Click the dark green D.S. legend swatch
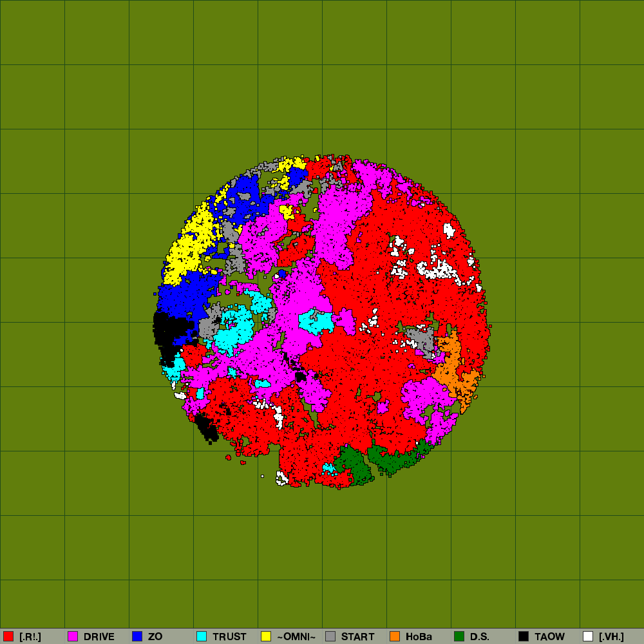 (x=459, y=636)
